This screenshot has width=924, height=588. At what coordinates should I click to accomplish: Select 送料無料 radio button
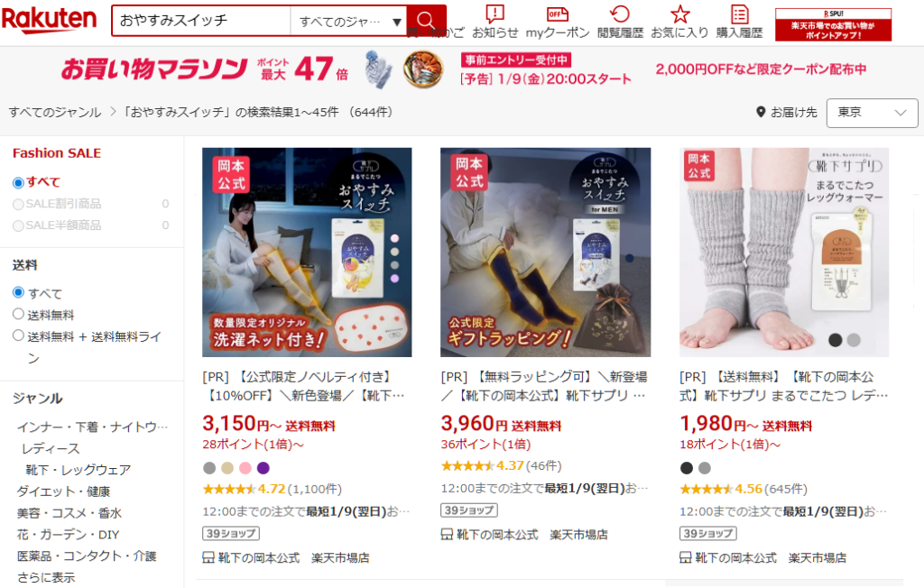click(x=18, y=314)
